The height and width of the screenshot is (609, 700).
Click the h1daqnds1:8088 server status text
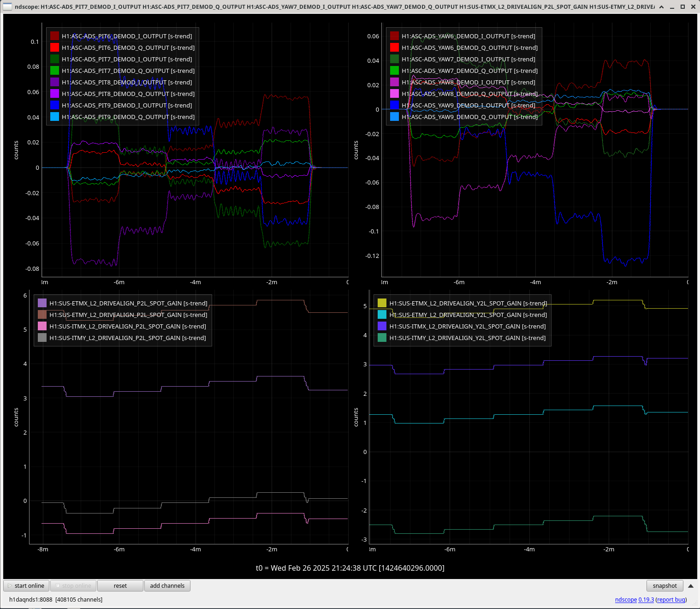point(30,600)
